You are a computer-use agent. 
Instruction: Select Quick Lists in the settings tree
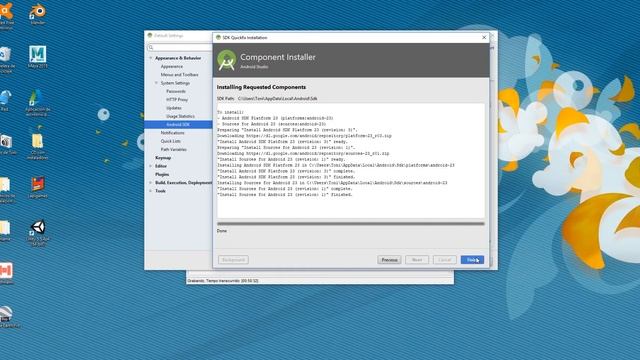(x=170, y=141)
